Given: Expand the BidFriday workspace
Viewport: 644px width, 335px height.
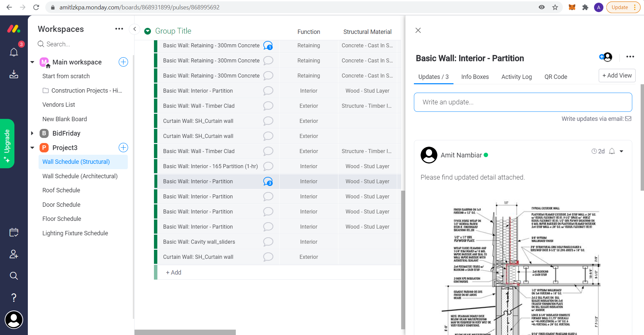Looking at the screenshot, I should [x=33, y=133].
